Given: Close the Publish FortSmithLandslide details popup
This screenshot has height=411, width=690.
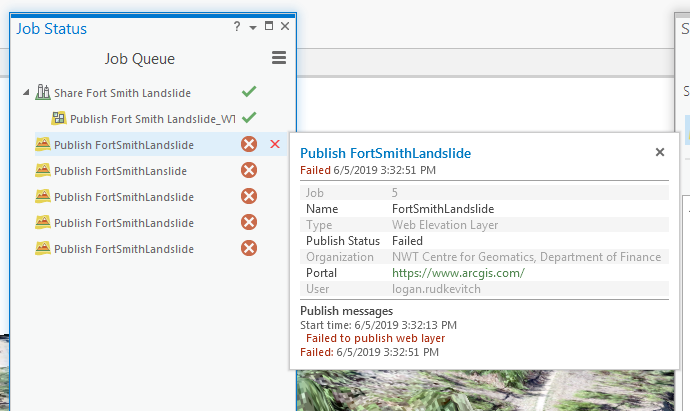Looking at the screenshot, I should coord(660,152).
